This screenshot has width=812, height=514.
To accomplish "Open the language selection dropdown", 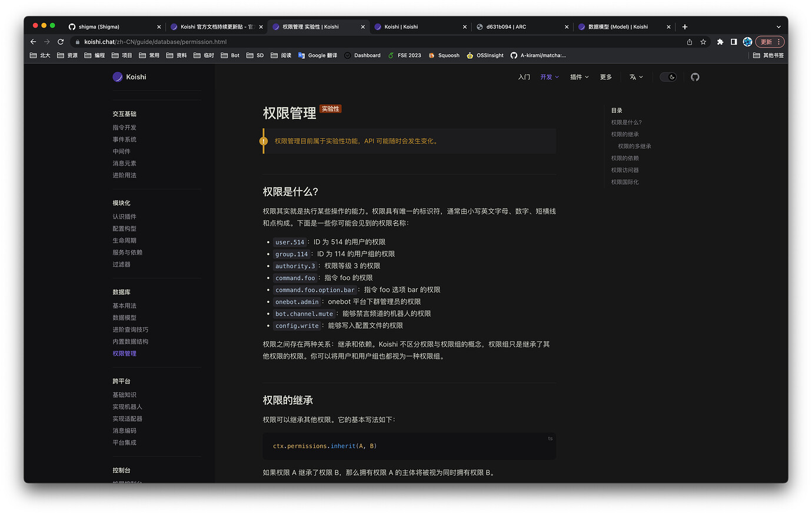I will pyautogui.click(x=636, y=77).
